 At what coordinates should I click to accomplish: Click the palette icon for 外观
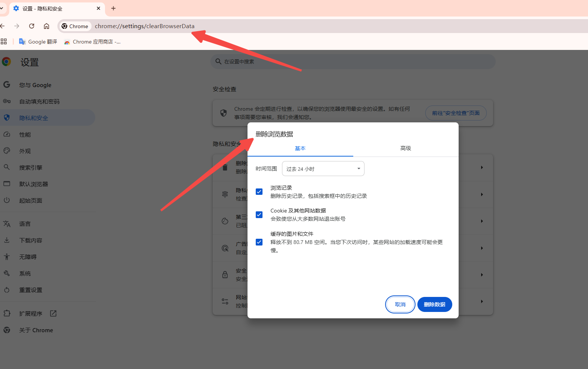pos(7,151)
